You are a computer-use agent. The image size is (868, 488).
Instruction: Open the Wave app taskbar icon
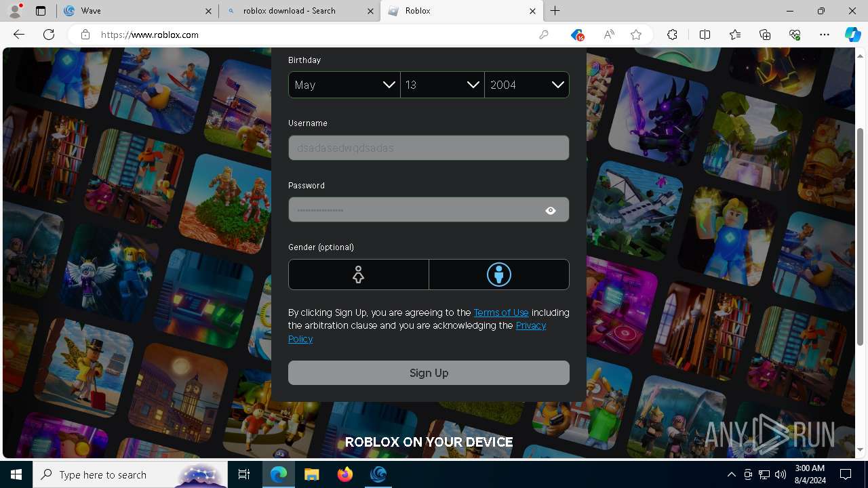(x=378, y=474)
